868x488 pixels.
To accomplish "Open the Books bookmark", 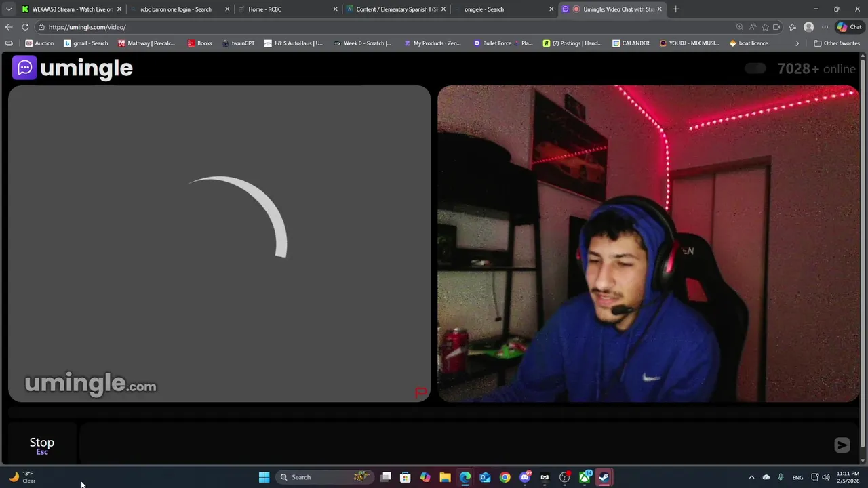I will pyautogui.click(x=200, y=43).
